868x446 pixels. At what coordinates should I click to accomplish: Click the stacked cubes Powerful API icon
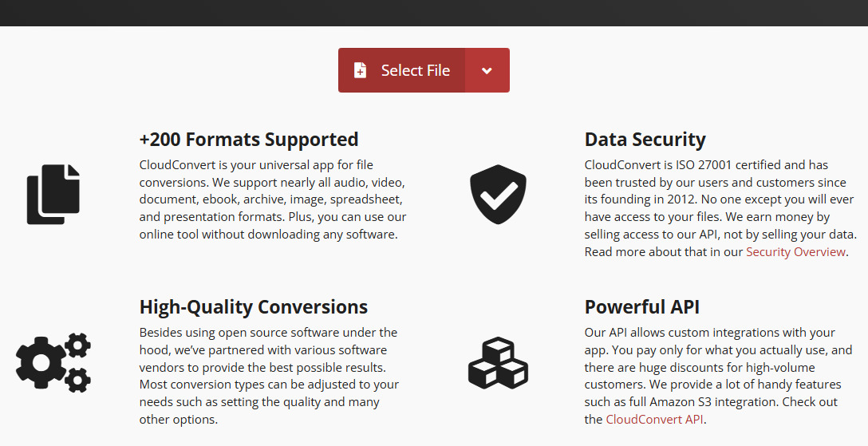[498, 363]
